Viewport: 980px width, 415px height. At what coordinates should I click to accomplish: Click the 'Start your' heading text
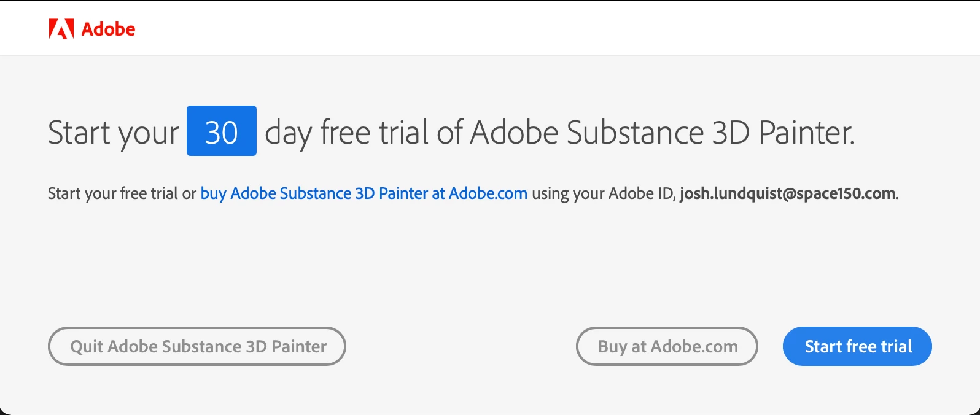click(114, 133)
